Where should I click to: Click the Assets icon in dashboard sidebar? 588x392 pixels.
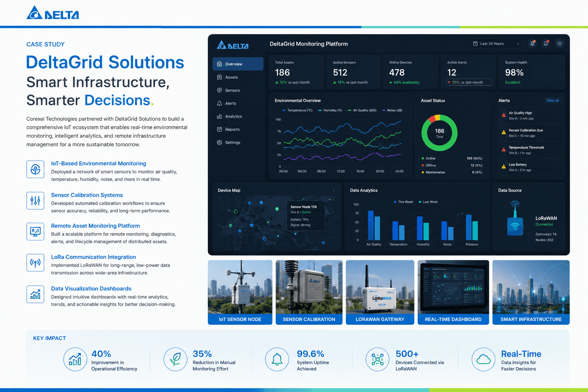(x=219, y=77)
